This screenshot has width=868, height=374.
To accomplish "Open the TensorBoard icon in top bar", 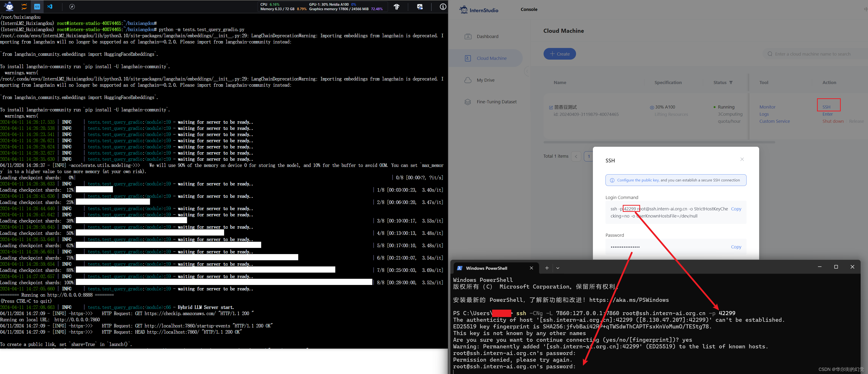I will [396, 6].
